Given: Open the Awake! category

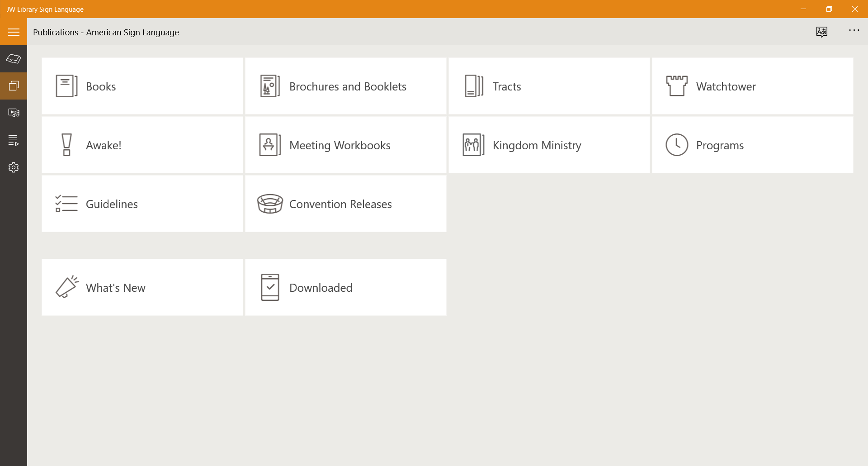Looking at the screenshot, I should [x=142, y=145].
